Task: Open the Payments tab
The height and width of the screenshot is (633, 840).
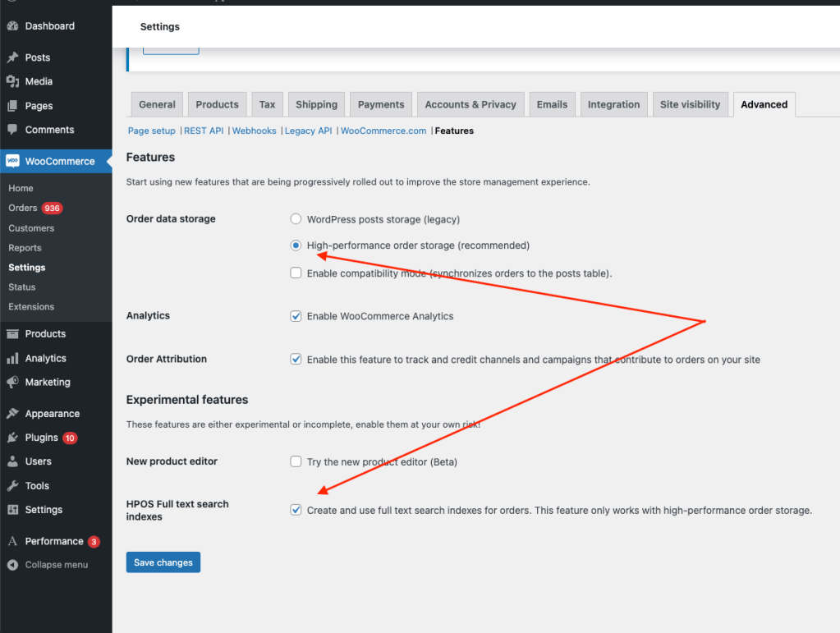Action: [x=381, y=104]
